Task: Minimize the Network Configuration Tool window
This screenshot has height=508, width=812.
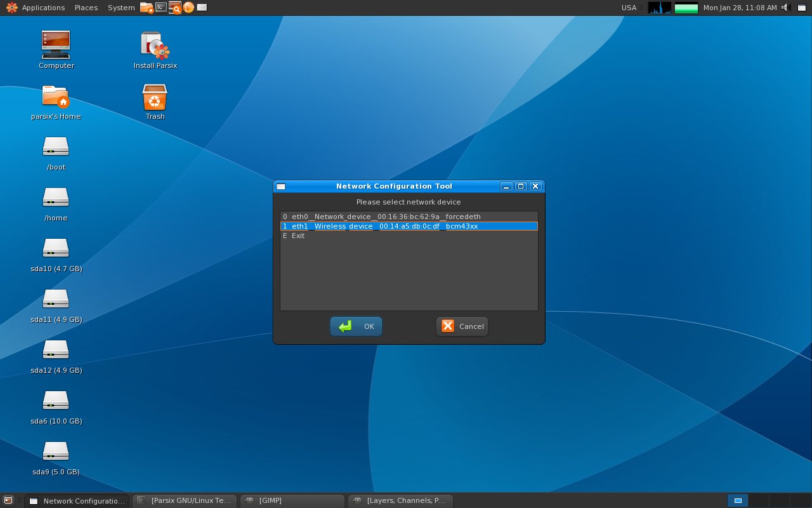Action: click(x=506, y=186)
